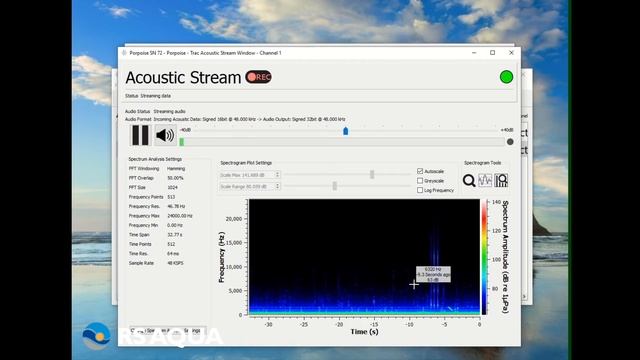Click the Scale Range slider handle
Image resolution: width=640 pixels, height=360 pixels.
tap(335, 186)
